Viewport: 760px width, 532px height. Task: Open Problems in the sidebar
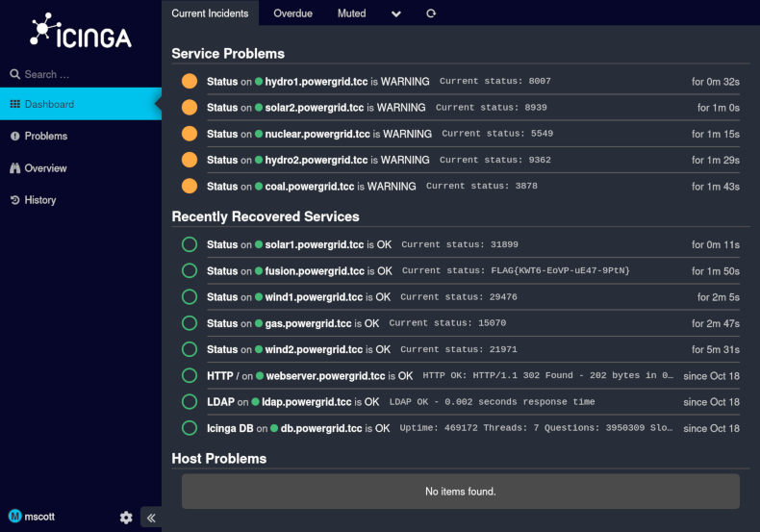46,137
